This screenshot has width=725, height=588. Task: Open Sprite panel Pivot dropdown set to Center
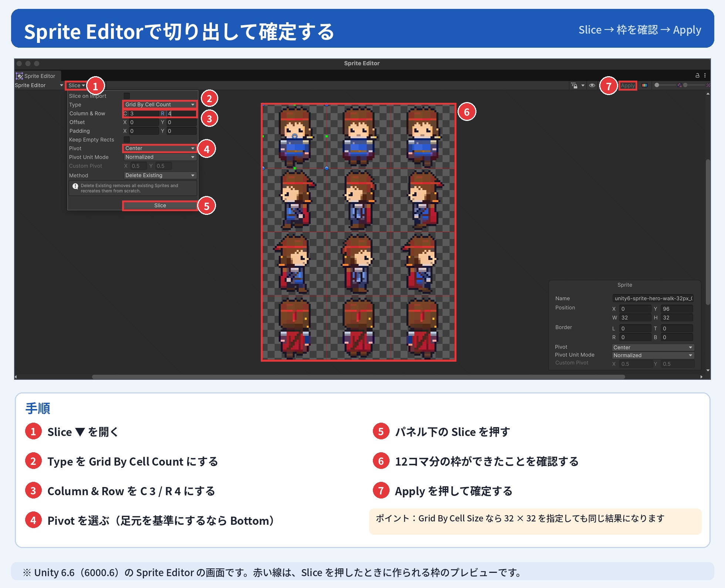coord(653,348)
